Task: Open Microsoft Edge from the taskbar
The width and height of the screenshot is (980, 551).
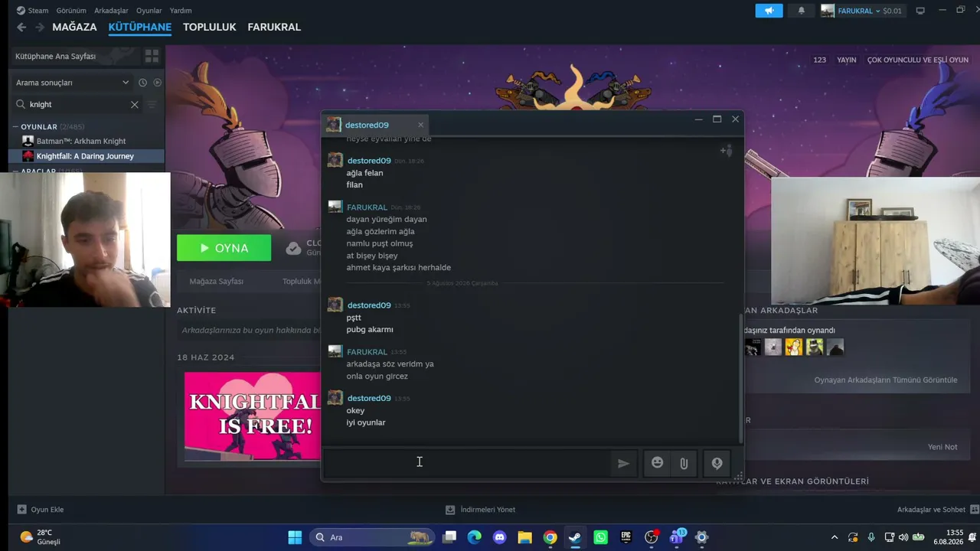Action: (x=475, y=537)
